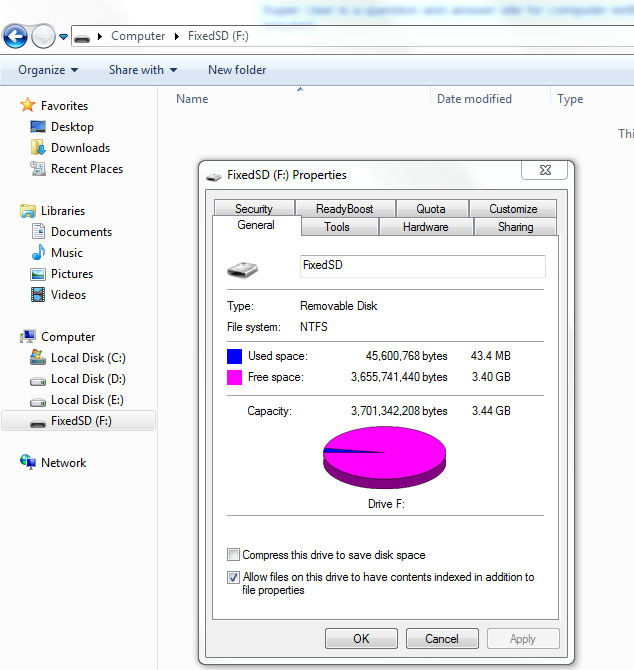Screen dimensions: 634x670
Task: Click the Favorites star icon
Action: [28, 105]
